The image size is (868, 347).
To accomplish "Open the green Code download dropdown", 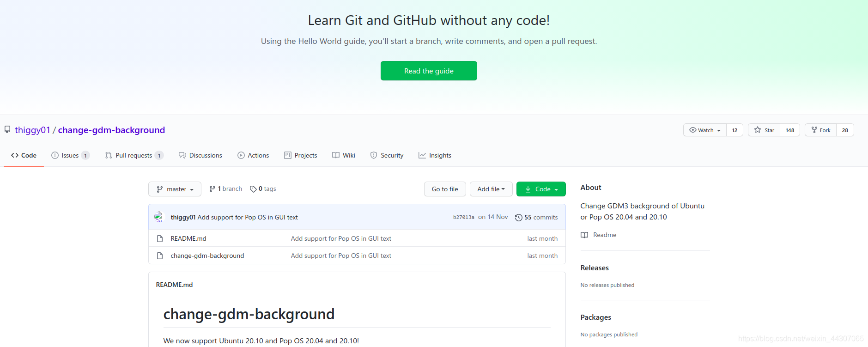I will point(541,189).
